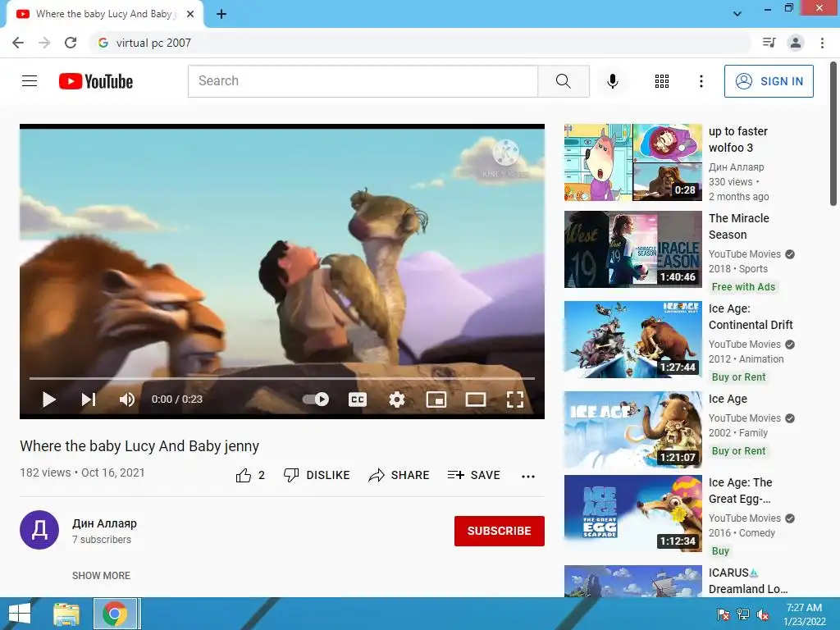The width and height of the screenshot is (840, 630).
Task: Click the muted volume tray icon
Action: click(763, 614)
